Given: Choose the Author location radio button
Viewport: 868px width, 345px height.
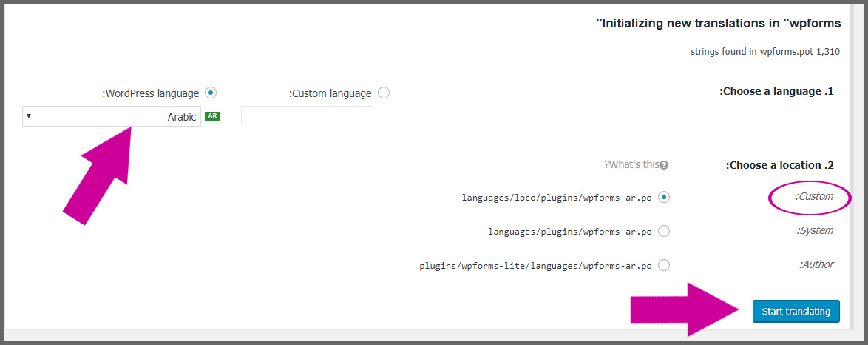Looking at the screenshot, I should pos(664,265).
